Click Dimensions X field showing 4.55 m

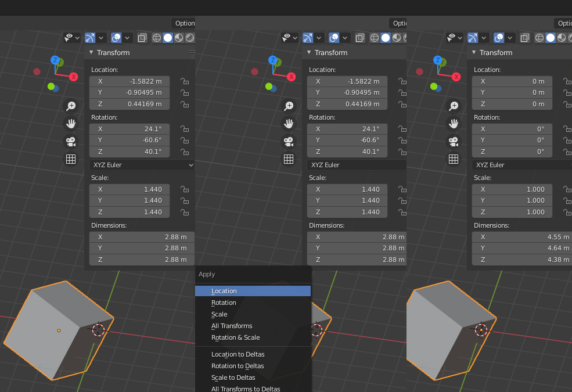point(521,237)
